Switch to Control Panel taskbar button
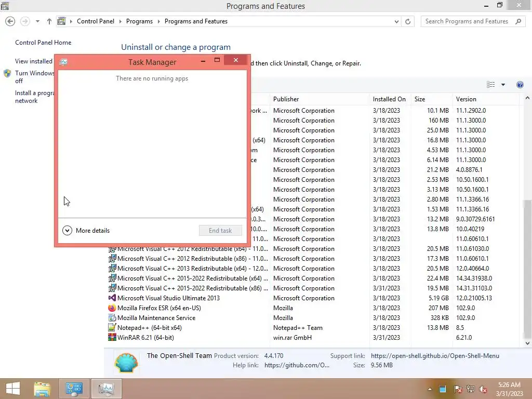This screenshot has height=399, width=532. click(74, 389)
